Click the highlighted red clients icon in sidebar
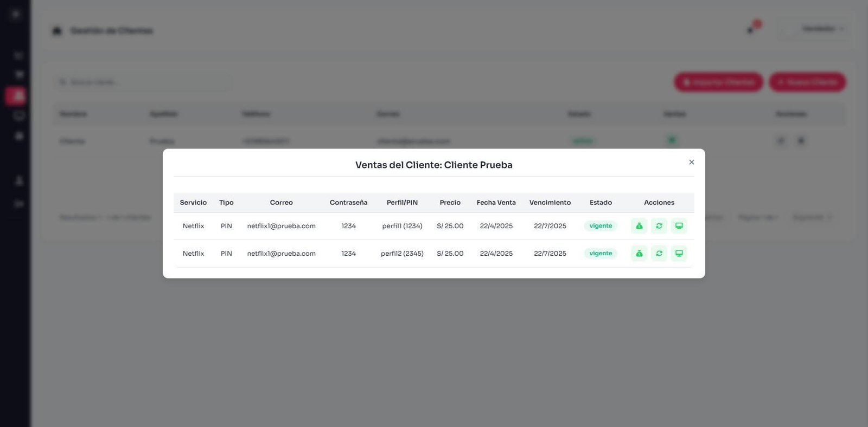This screenshot has height=427, width=868. click(x=17, y=96)
